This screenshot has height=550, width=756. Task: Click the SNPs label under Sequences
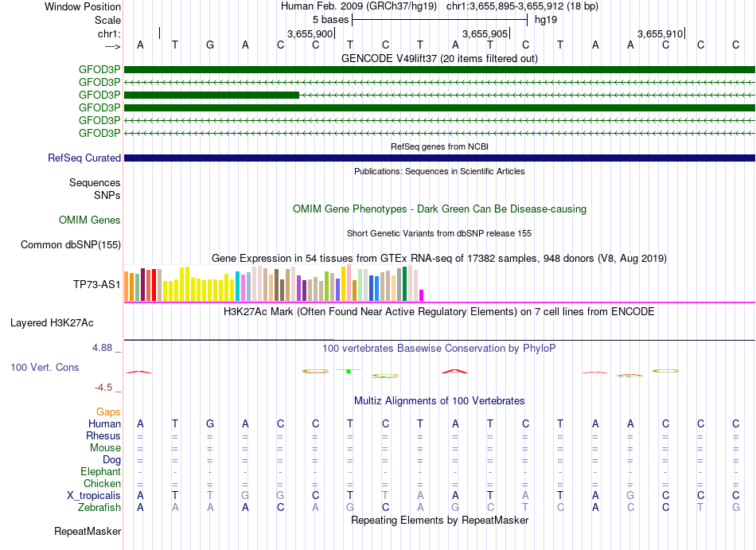coord(107,195)
